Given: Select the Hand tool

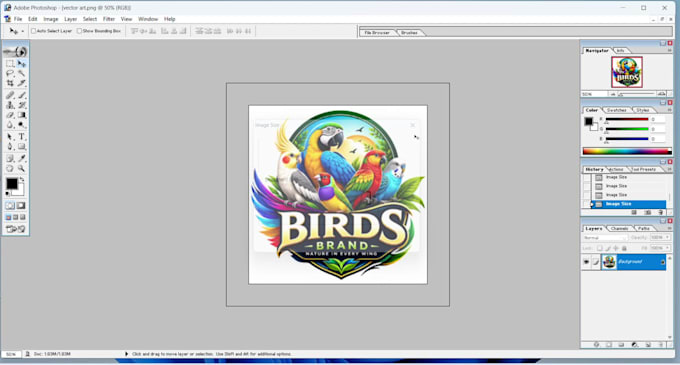Looking at the screenshot, I should pos(10,169).
